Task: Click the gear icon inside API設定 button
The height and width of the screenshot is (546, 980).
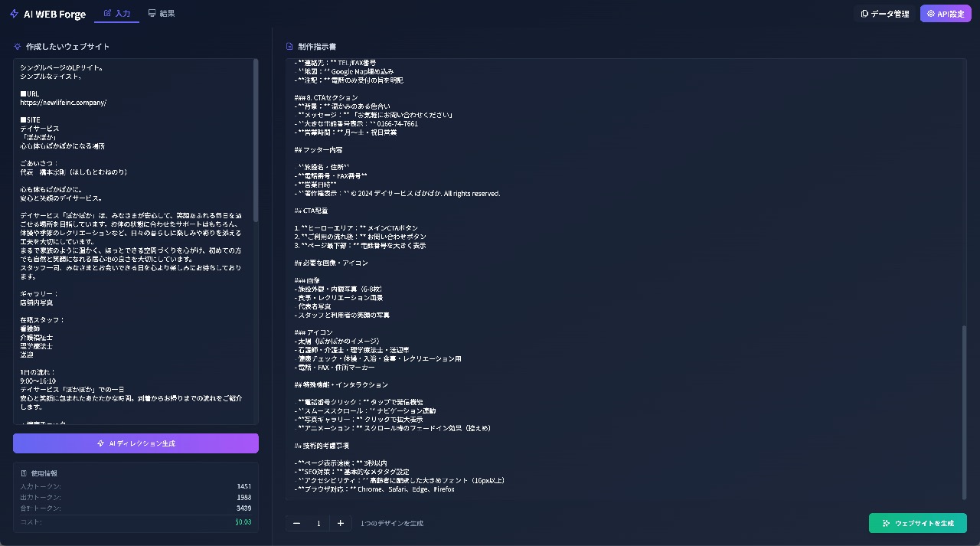Action: tap(929, 13)
